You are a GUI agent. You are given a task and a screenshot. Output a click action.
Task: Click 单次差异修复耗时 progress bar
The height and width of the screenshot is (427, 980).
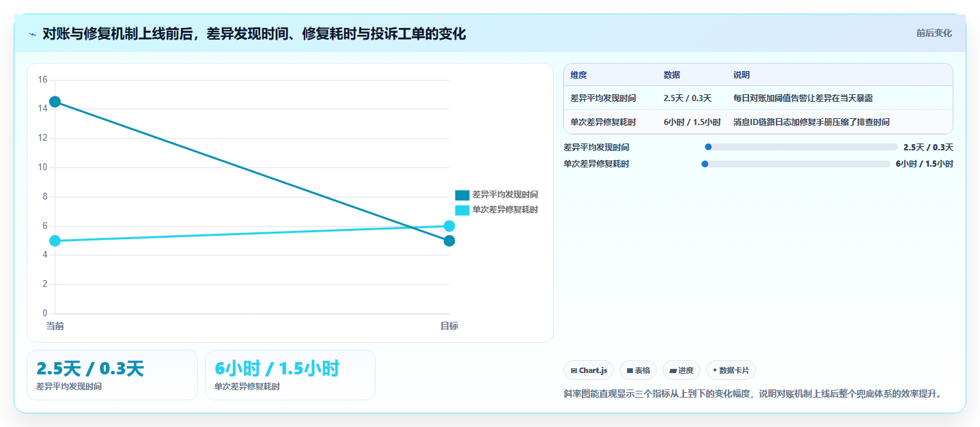pos(796,163)
